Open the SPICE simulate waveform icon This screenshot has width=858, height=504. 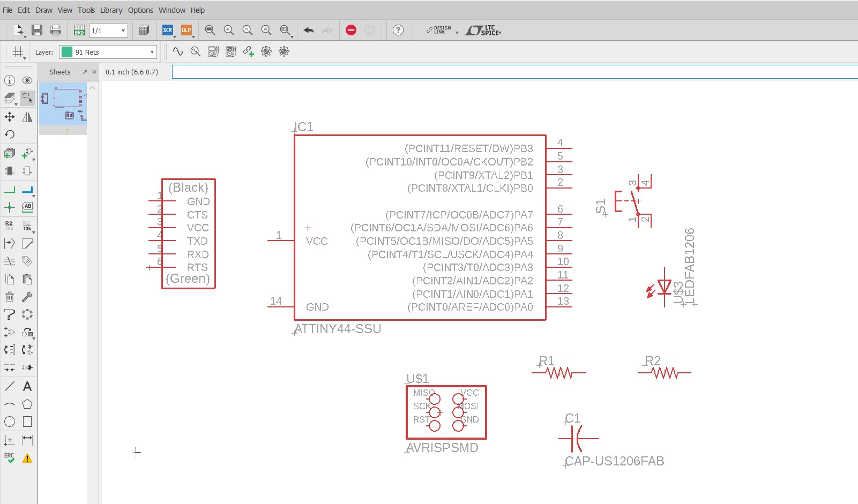[178, 52]
